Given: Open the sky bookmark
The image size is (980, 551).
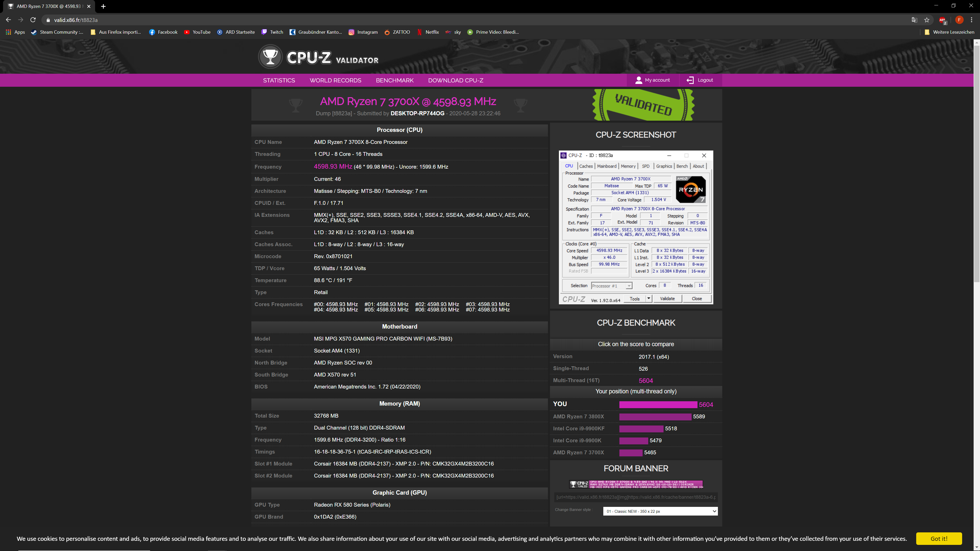Looking at the screenshot, I should coord(453,32).
